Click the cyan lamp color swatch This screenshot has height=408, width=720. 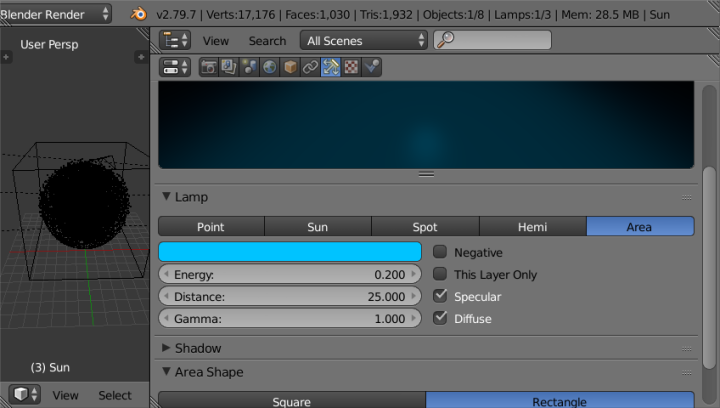click(290, 253)
